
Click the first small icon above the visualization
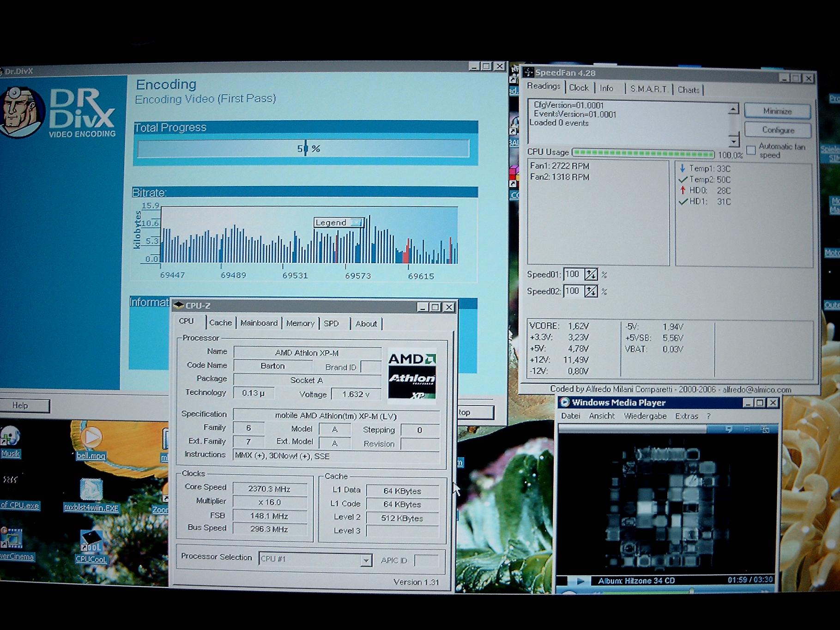(x=729, y=429)
